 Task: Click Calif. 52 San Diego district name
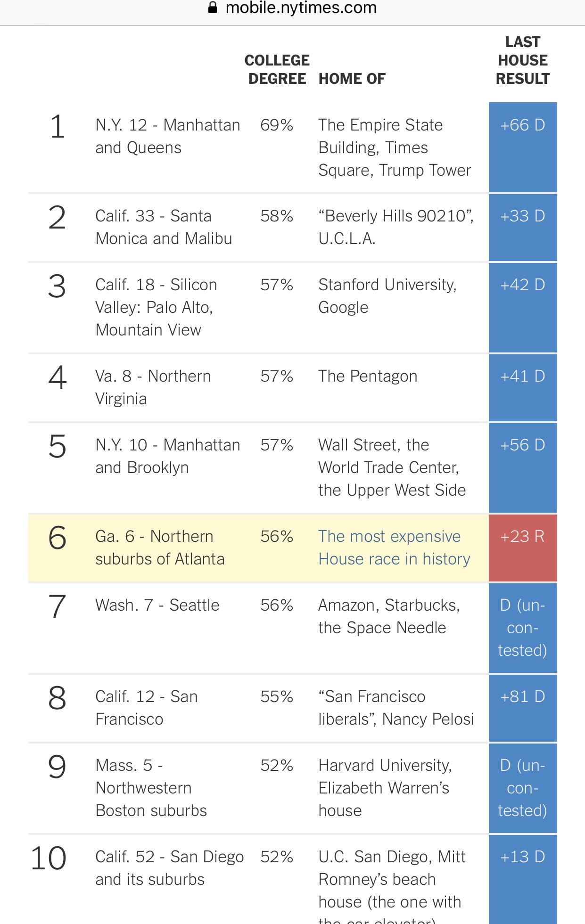tap(169, 868)
